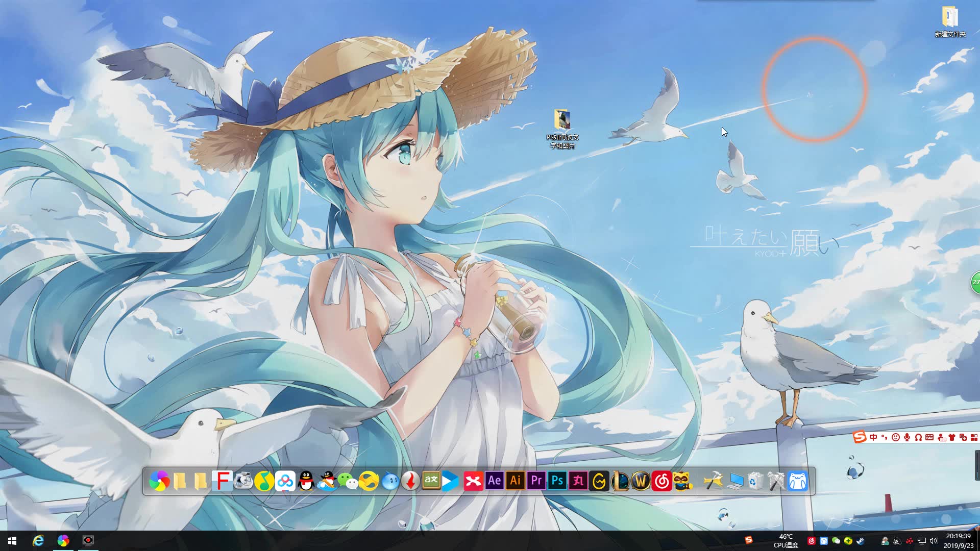This screenshot has width=980, height=551.
Task: Toggle Sogou voice input microphone
Action: (907, 437)
